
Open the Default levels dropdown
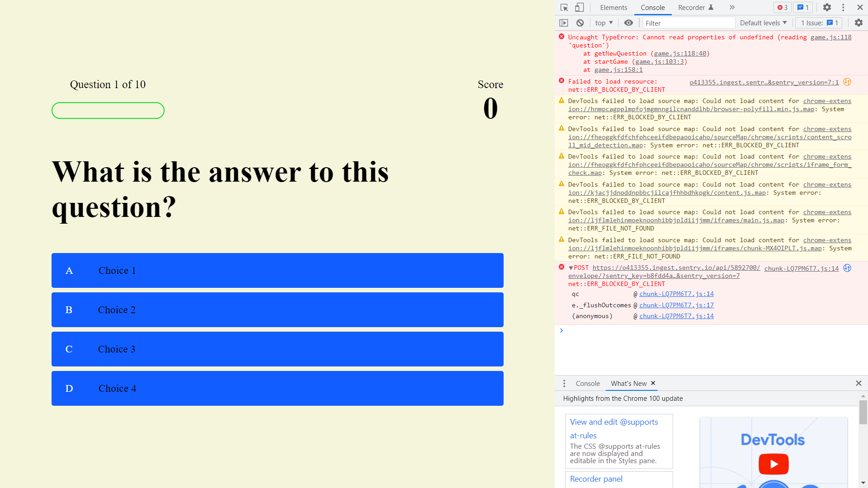click(763, 23)
